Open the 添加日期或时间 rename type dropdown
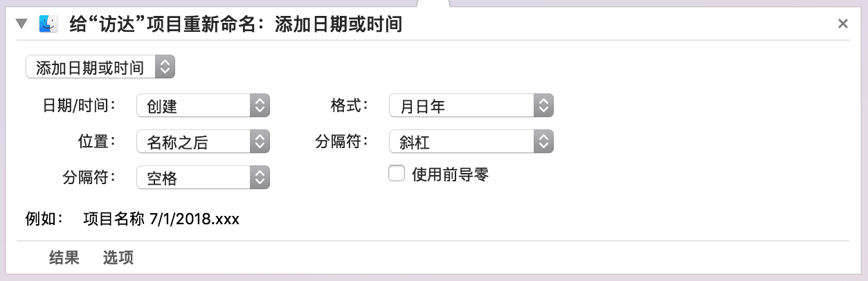 click(x=100, y=67)
